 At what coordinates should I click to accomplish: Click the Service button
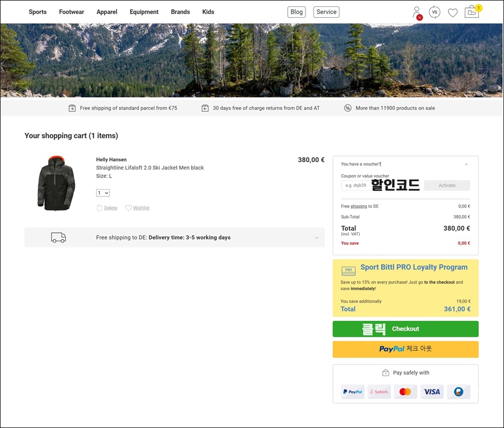326,12
